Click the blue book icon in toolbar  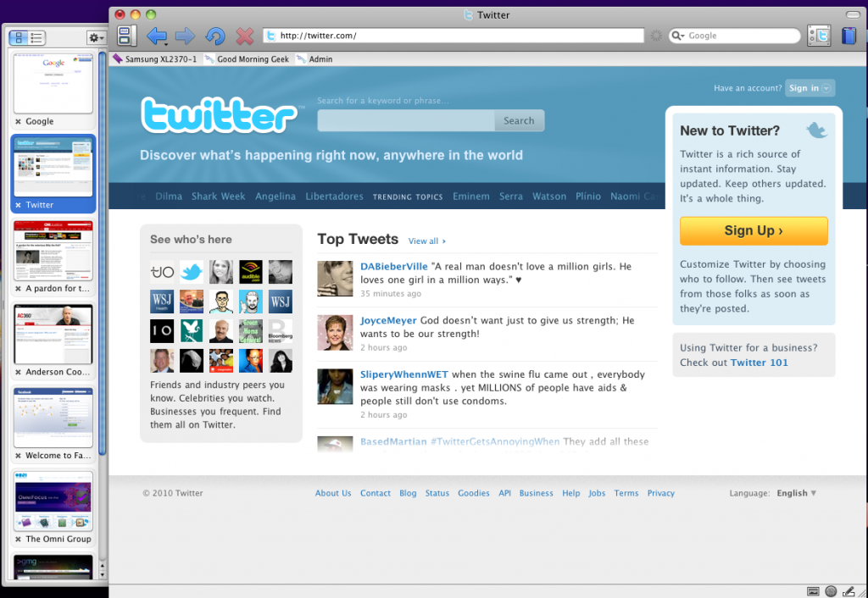[x=849, y=36]
